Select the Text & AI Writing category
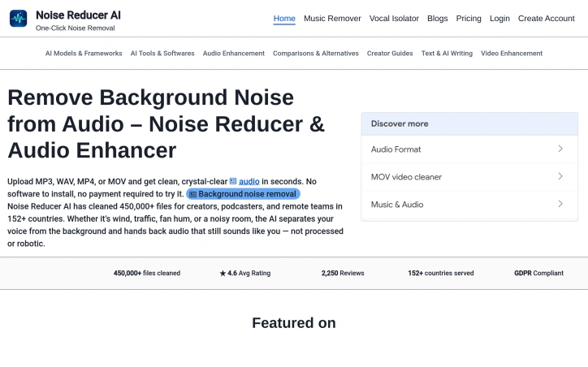The width and height of the screenshot is (588, 367). pos(447,54)
